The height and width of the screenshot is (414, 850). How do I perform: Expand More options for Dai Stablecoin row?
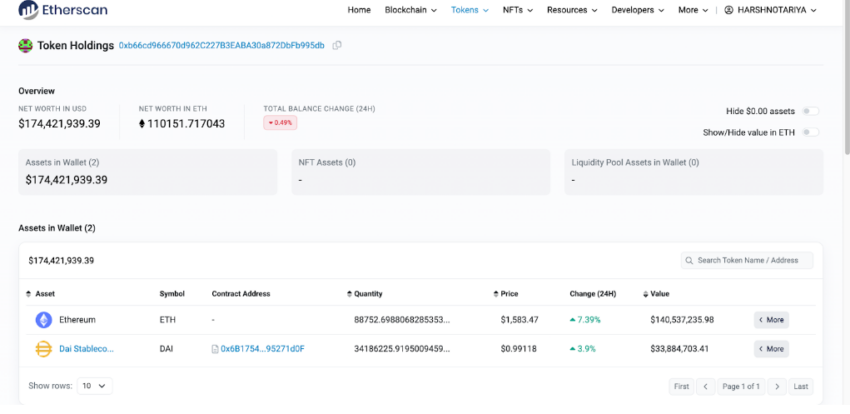[771, 349]
